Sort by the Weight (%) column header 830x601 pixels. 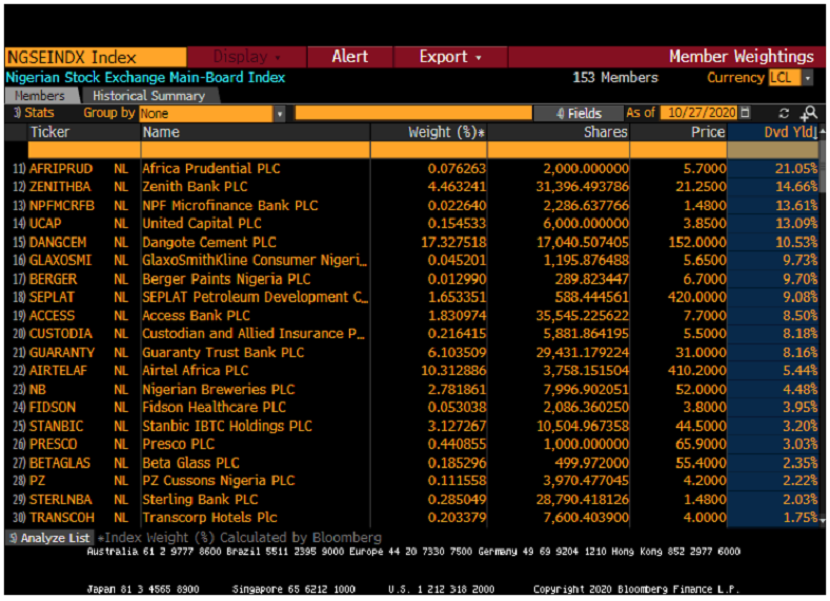tap(446, 132)
